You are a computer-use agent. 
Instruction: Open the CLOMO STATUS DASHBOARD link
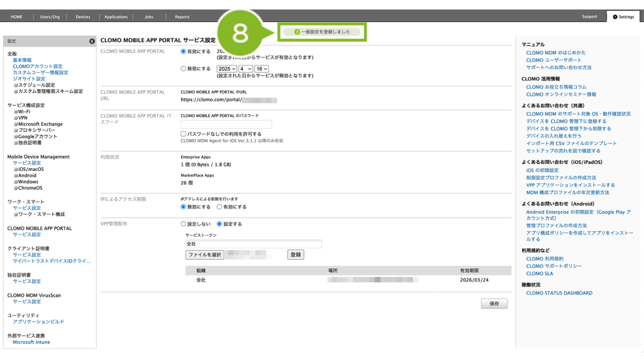558,293
